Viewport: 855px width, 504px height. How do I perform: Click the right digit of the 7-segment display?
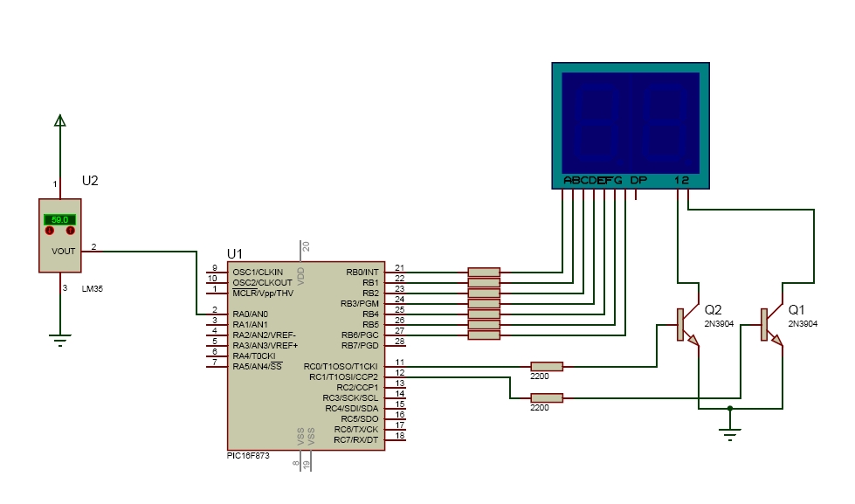(665, 123)
